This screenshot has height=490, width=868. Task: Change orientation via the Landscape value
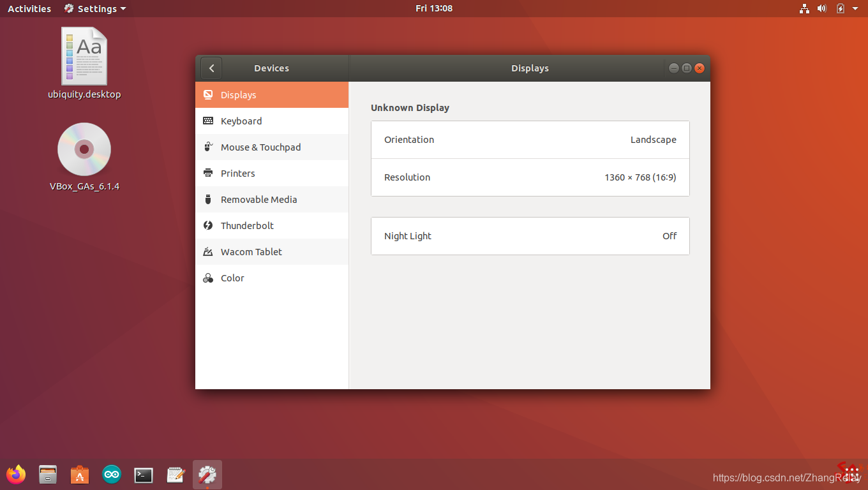pos(653,140)
